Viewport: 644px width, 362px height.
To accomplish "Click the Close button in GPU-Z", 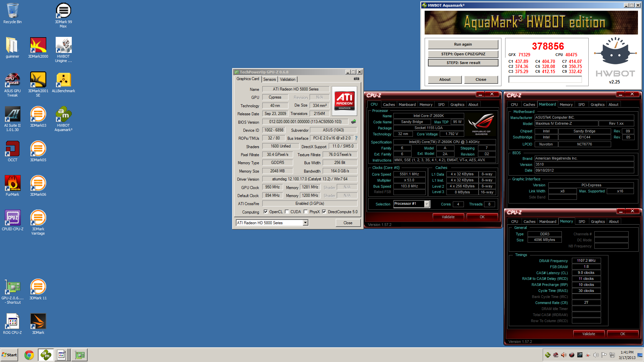I will [x=348, y=223].
